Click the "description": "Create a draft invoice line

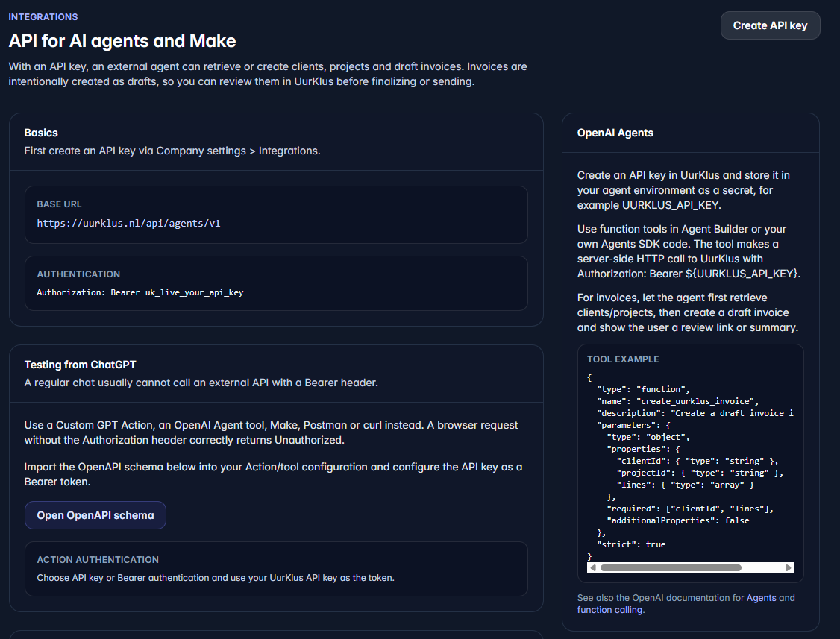click(695, 413)
